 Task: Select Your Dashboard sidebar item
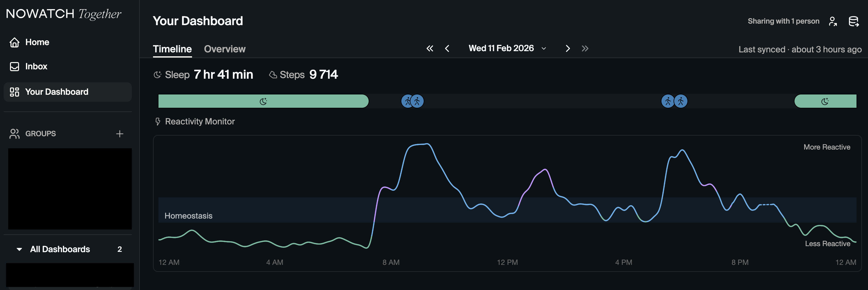point(67,92)
